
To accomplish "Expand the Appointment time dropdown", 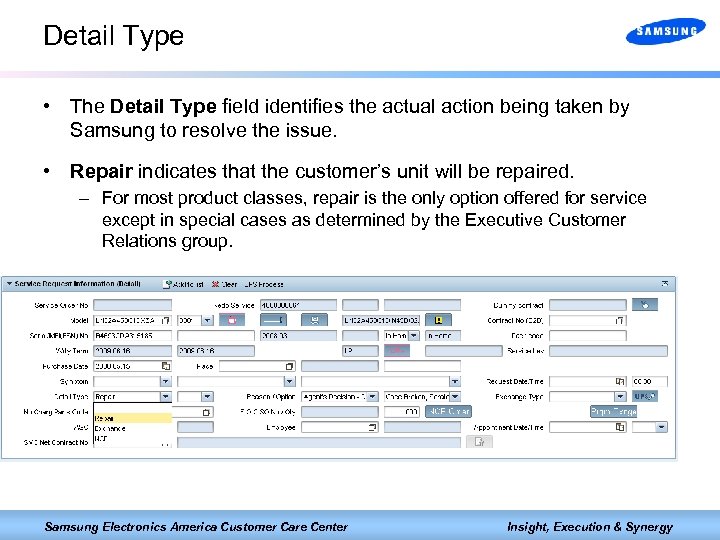I will [661, 427].
